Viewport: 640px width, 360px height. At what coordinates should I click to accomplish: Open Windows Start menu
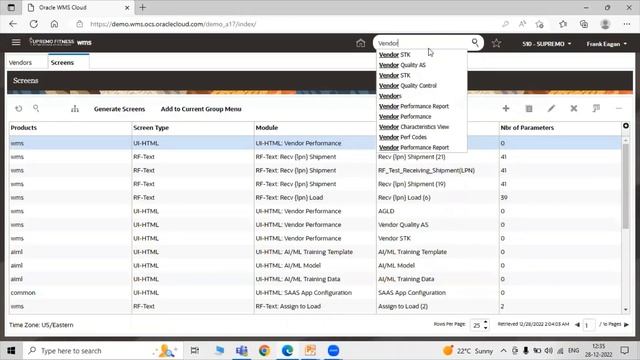[x=11, y=350]
